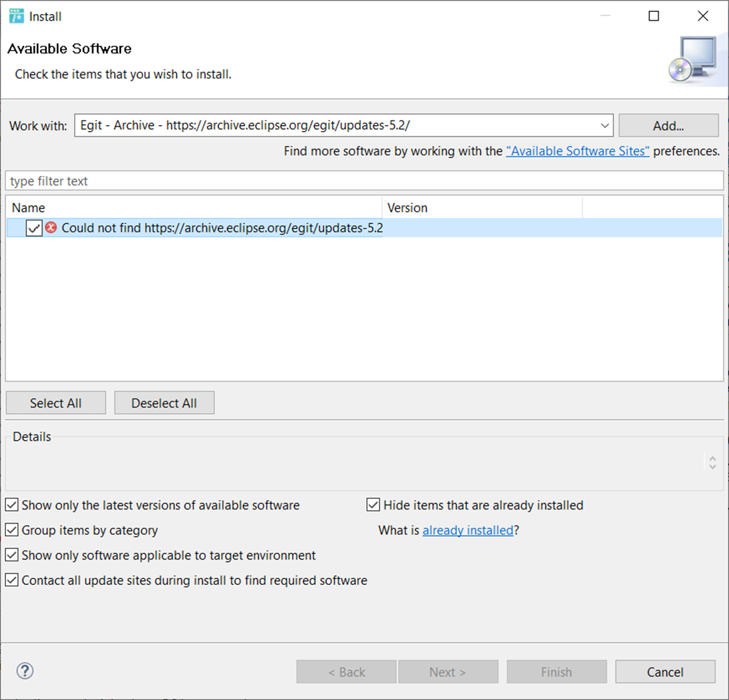The width and height of the screenshot is (729, 700).
Task: Toggle Contact all update sites during install
Action: tap(11, 580)
